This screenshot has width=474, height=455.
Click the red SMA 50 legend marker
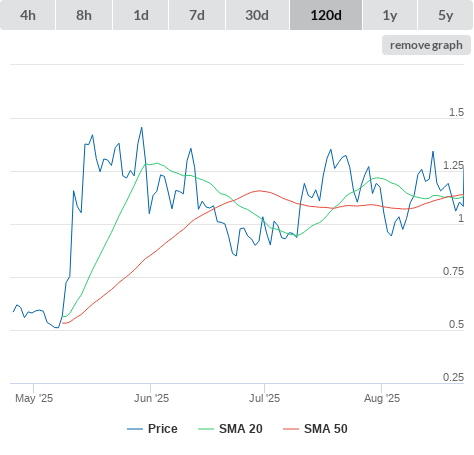click(291, 429)
